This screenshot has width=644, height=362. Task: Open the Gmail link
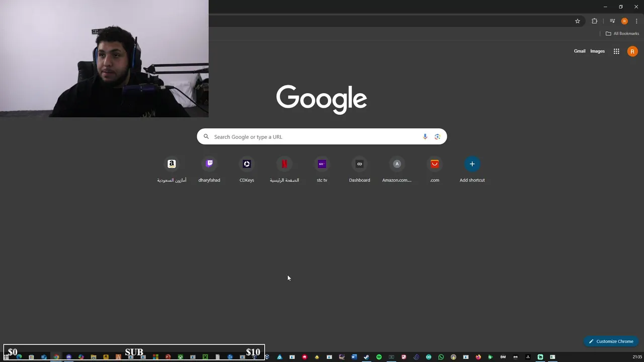(580, 51)
